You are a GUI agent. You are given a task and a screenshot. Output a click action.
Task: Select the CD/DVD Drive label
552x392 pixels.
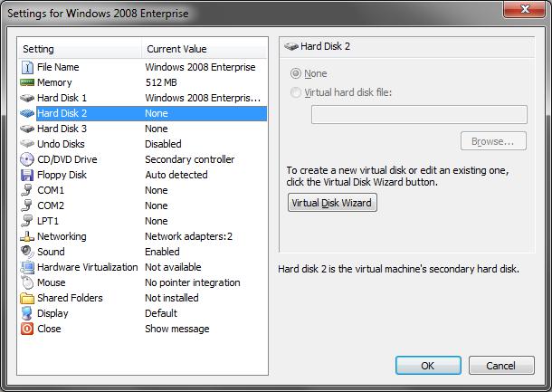pyautogui.click(x=67, y=159)
